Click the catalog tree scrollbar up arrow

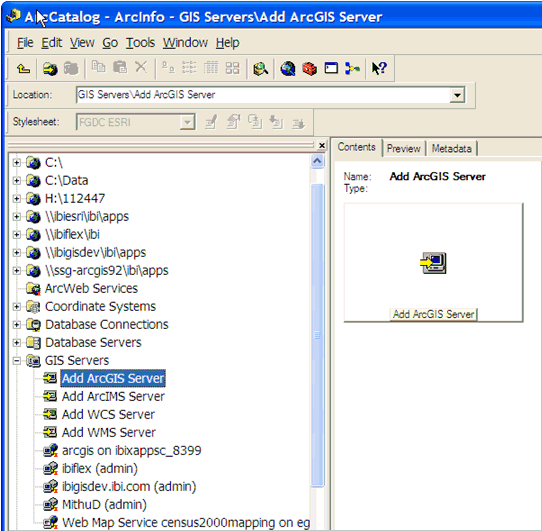tap(317, 161)
